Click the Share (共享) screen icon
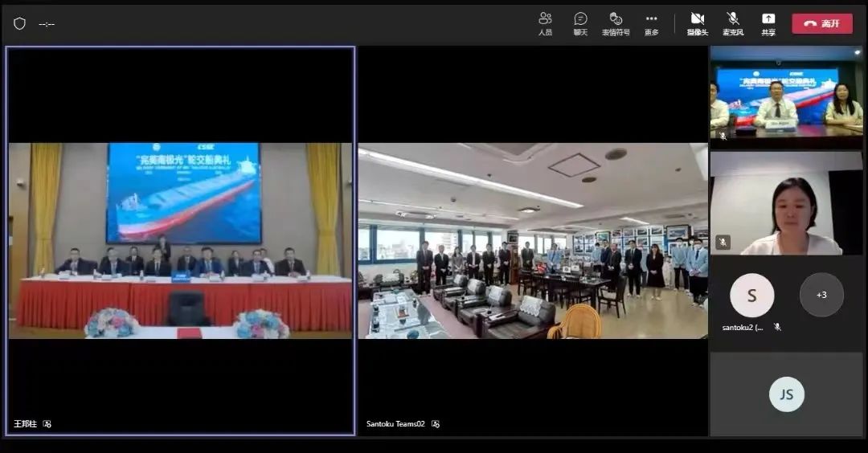The width and height of the screenshot is (868, 453). coord(768,22)
